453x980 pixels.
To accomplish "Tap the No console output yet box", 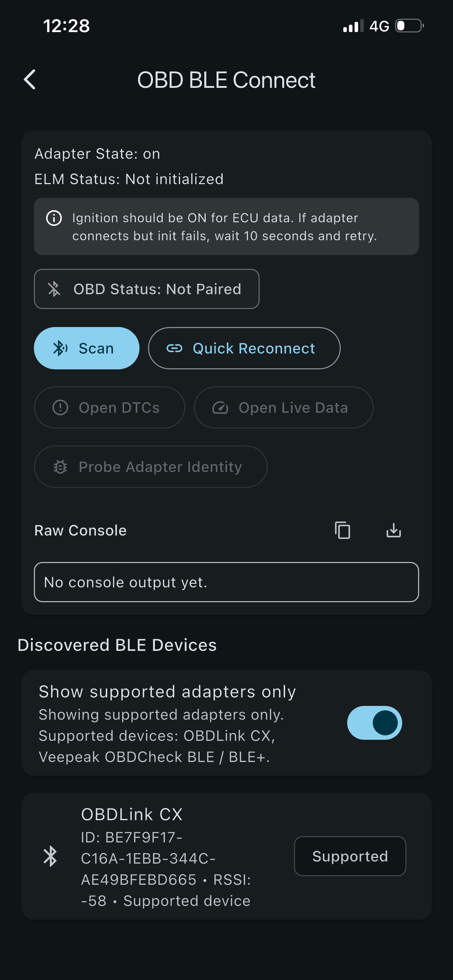I will click(226, 582).
